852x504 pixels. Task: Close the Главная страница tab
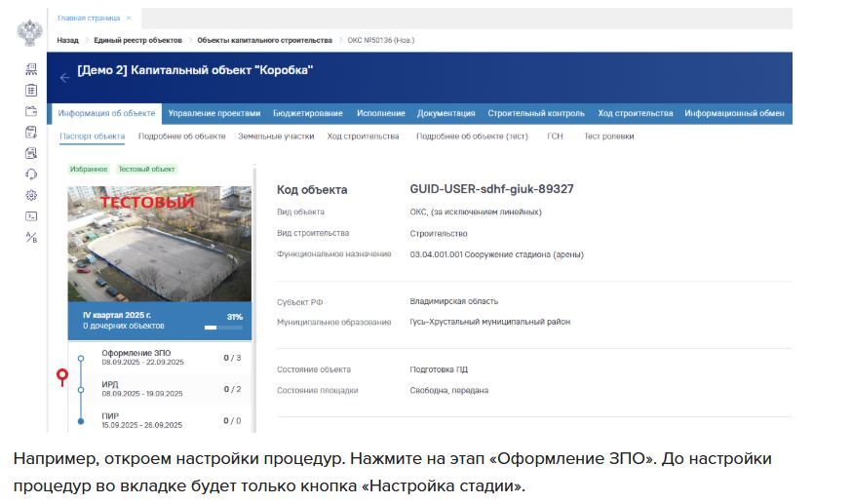129,18
